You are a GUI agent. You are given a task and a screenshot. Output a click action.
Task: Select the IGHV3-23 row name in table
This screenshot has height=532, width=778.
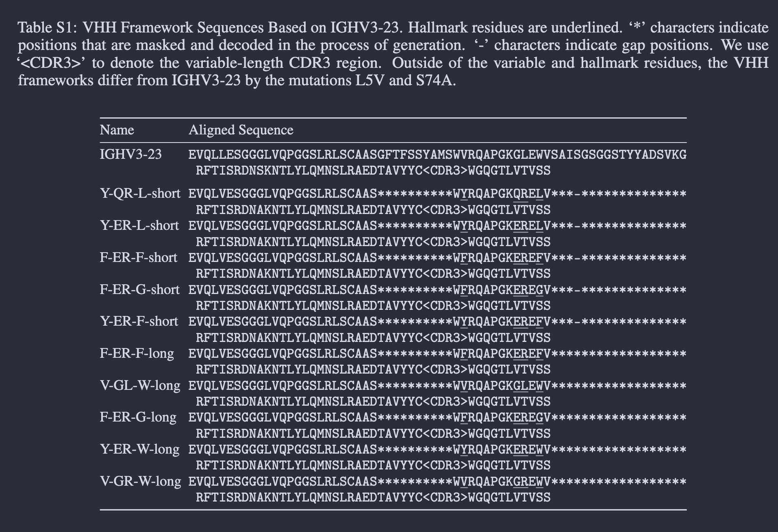click(130, 154)
